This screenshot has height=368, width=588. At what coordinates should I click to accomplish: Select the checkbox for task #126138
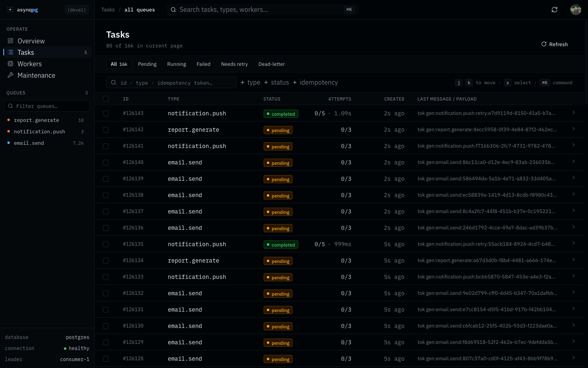pyautogui.click(x=106, y=195)
